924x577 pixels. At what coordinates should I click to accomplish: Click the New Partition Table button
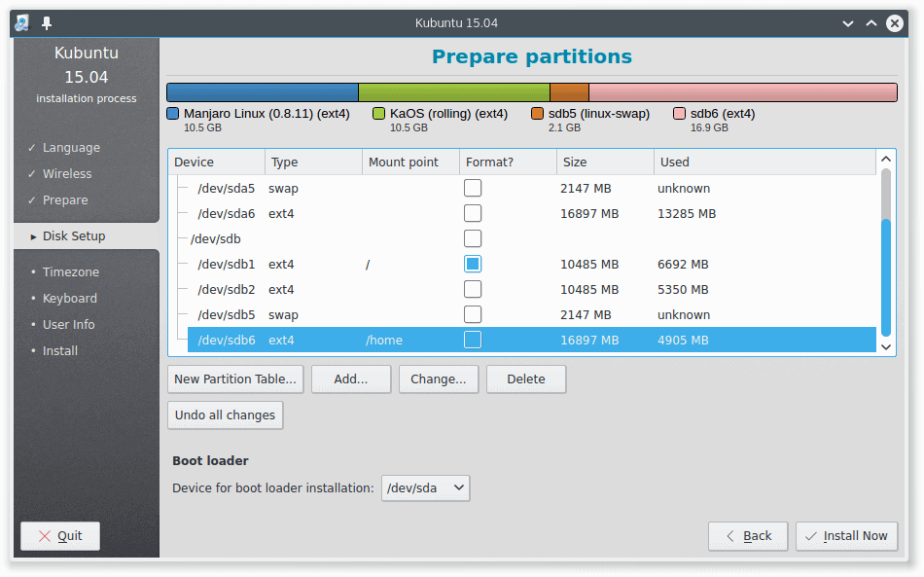point(235,379)
